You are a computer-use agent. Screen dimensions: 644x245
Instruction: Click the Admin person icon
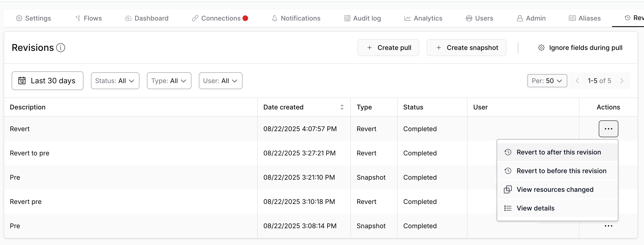520,18
